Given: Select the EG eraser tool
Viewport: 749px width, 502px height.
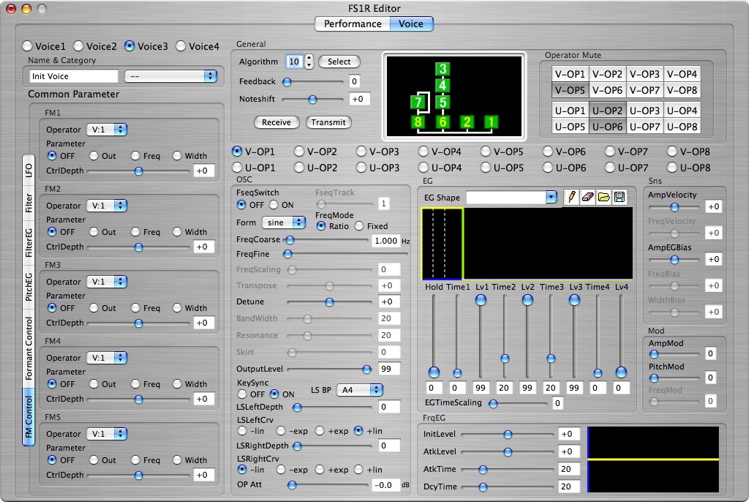Looking at the screenshot, I should coord(588,197).
